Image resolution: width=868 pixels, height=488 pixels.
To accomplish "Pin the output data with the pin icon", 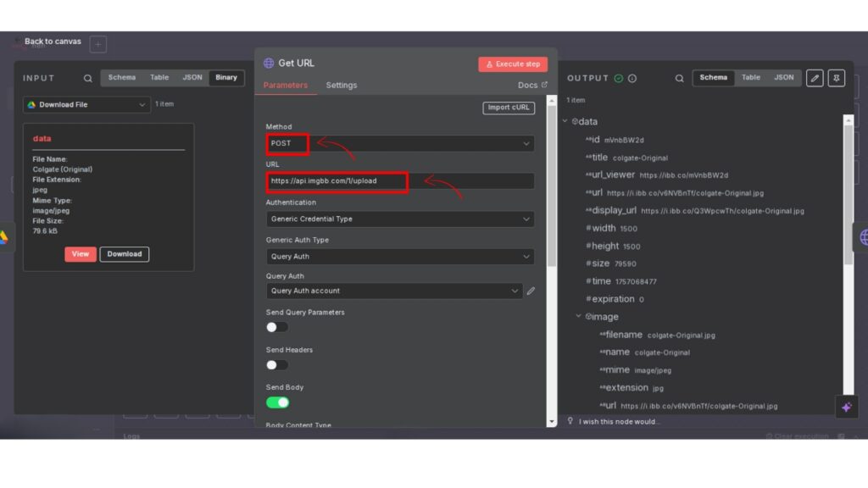I will (837, 78).
